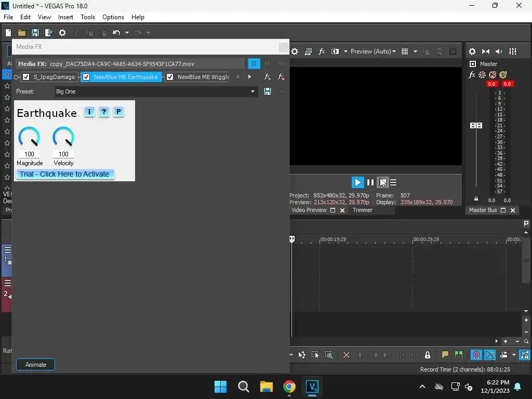
Task: Switch to the Trimmer tab
Action: [x=362, y=210]
